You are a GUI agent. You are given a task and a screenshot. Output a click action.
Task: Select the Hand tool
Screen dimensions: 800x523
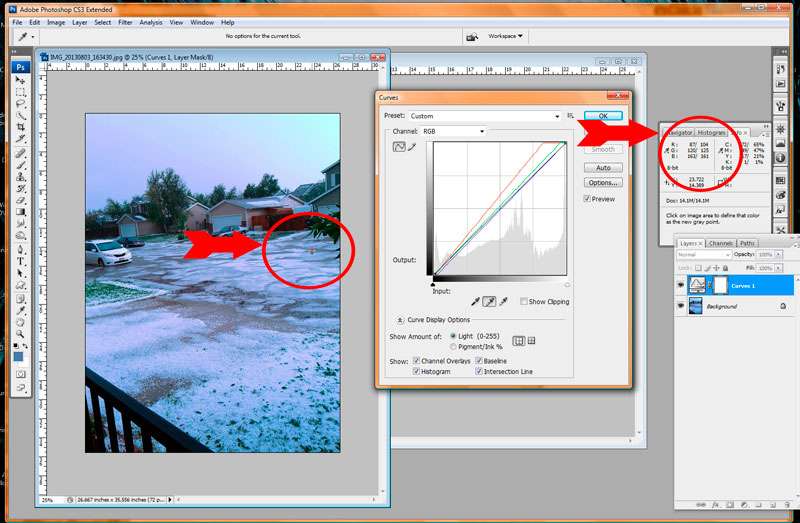[x=20, y=322]
